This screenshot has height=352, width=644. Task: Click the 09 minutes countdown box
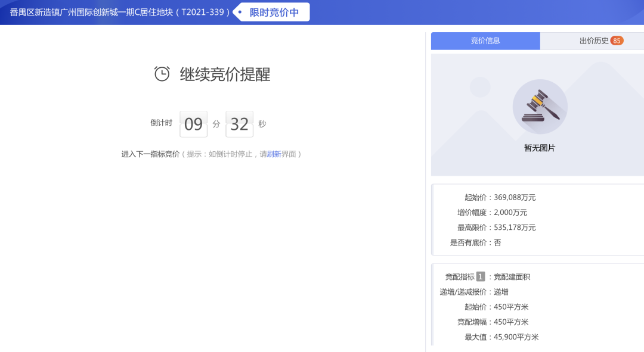(193, 123)
